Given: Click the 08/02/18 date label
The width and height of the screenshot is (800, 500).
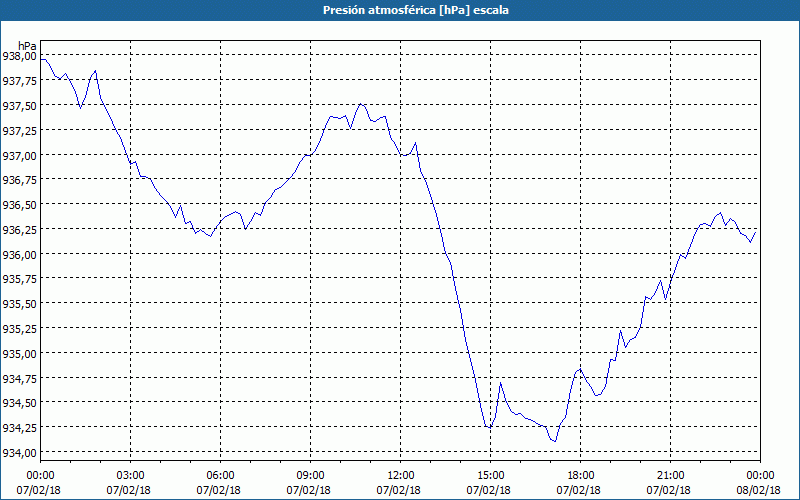Looking at the screenshot, I should 760,490.
